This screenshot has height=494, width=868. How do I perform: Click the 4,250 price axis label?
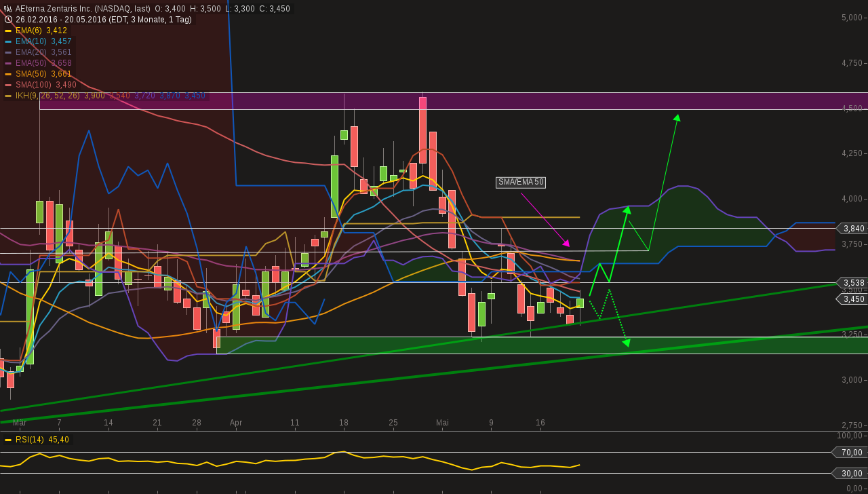852,153
